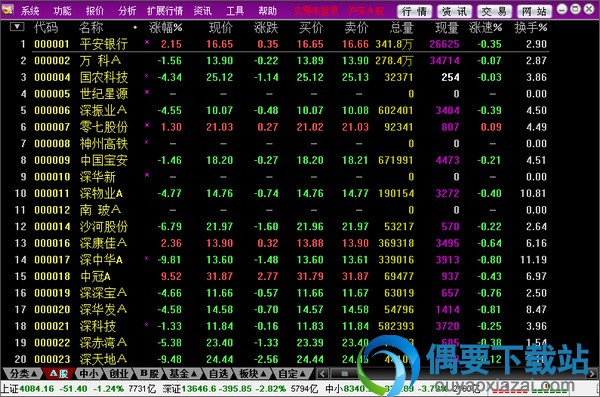This screenshot has width=600, height=397.
Task: Open the 资讯 menu
Action: point(202,11)
